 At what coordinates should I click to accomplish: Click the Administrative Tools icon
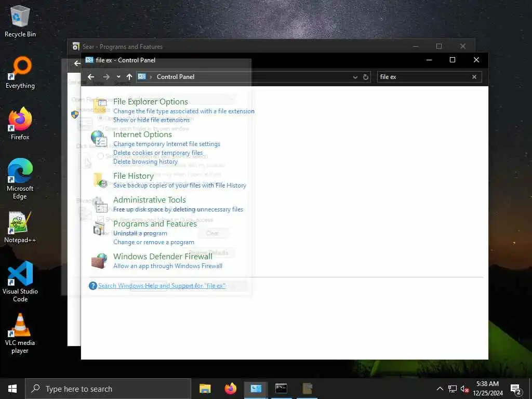[99, 204]
